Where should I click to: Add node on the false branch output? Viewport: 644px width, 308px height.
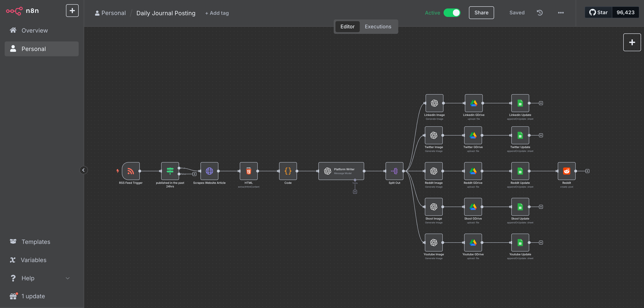point(194,174)
